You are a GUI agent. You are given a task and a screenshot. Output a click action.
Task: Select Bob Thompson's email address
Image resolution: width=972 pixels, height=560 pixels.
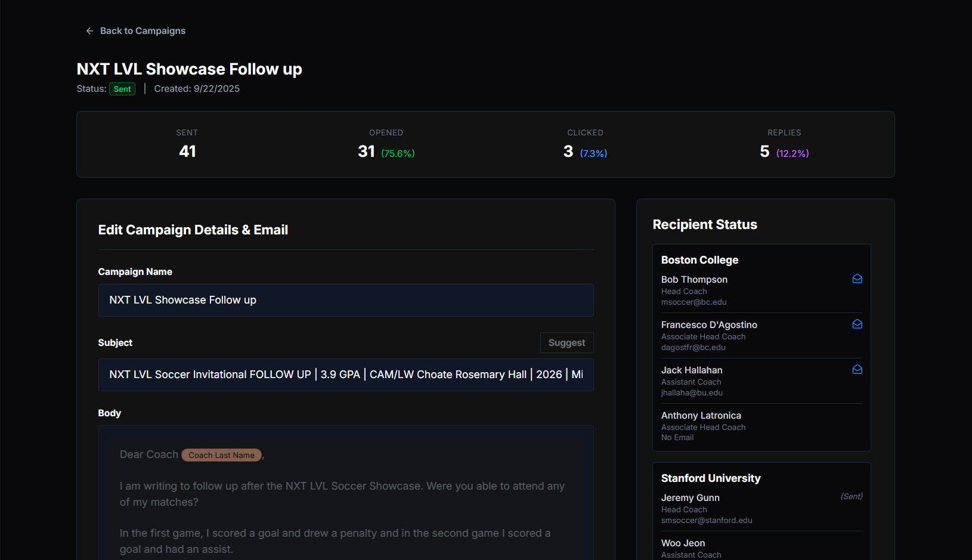694,302
